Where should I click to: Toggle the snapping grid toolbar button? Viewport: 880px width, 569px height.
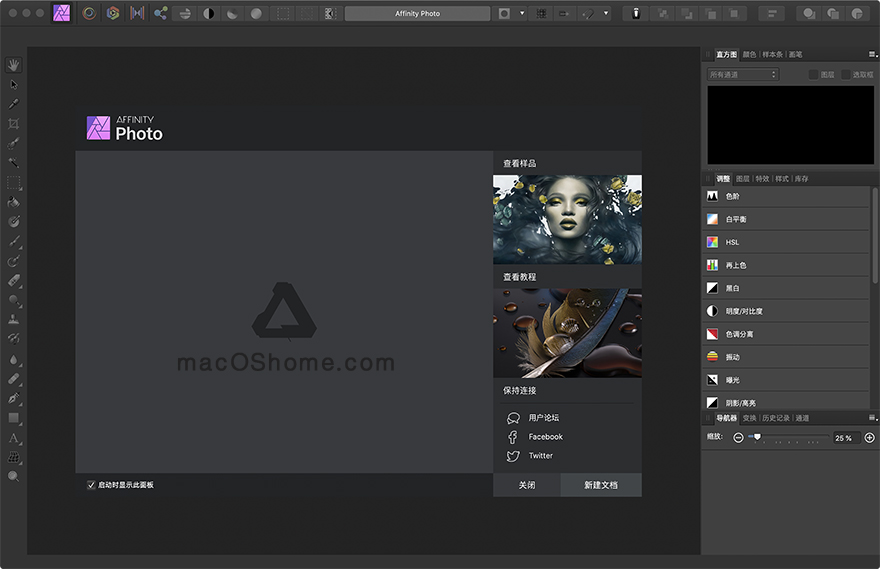pyautogui.click(x=541, y=13)
